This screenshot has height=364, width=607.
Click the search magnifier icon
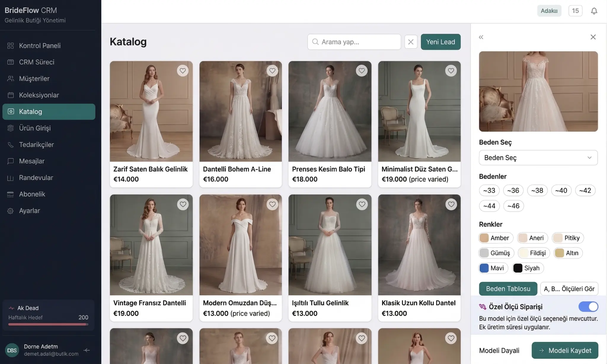pos(315,42)
